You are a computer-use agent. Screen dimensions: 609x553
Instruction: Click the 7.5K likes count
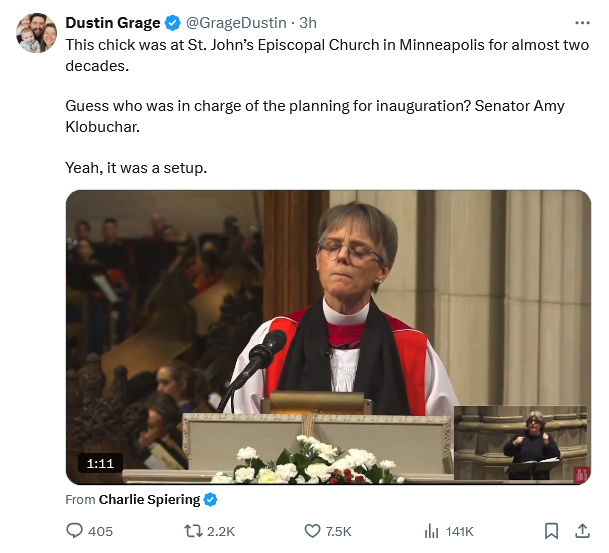pyautogui.click(x=339, y=531)
